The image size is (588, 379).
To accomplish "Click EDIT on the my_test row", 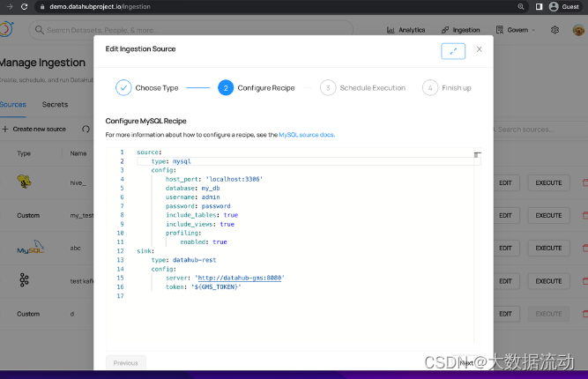I will click(x=505, y=216).
